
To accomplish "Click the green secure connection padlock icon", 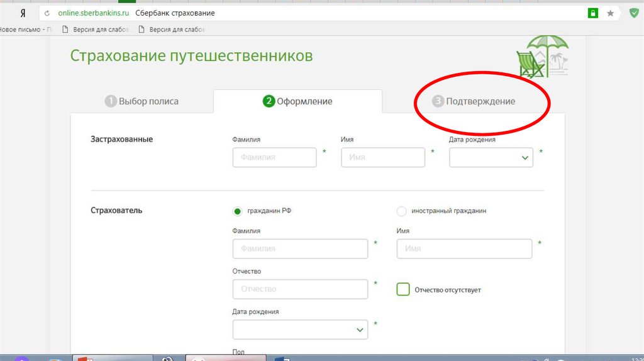I will click(x=592, y=13).
